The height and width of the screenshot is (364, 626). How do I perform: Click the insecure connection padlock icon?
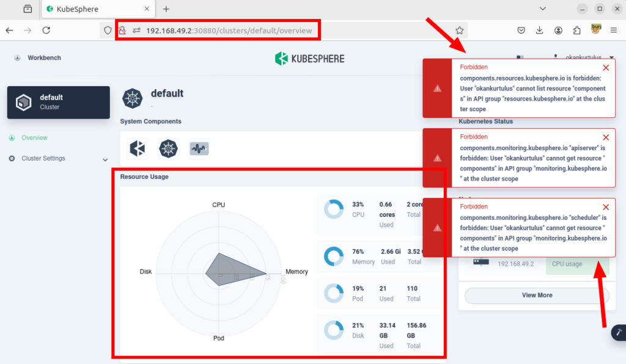coord(122,31)
